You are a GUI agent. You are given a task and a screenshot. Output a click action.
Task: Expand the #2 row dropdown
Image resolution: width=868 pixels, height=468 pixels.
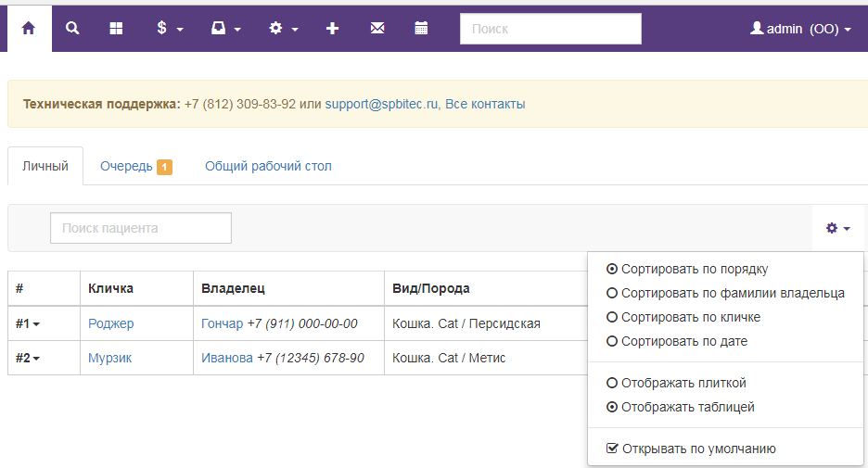[28, 358]
